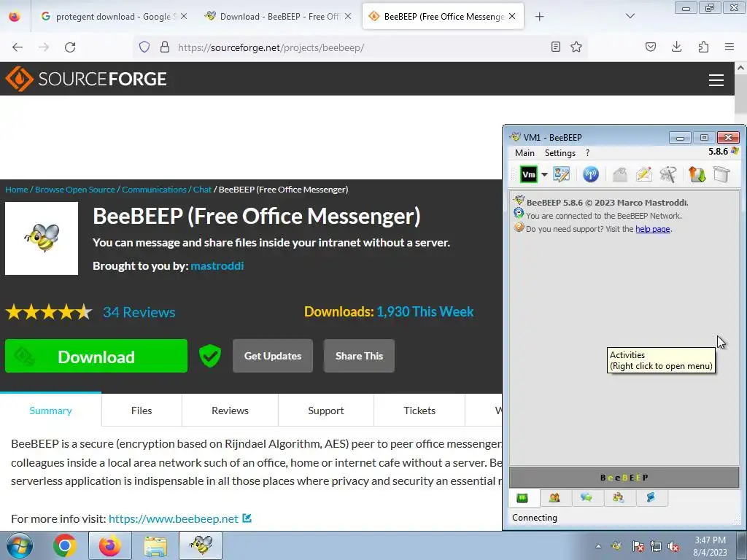
Task: Click the Firefox back arrow button
Action: 18,47
